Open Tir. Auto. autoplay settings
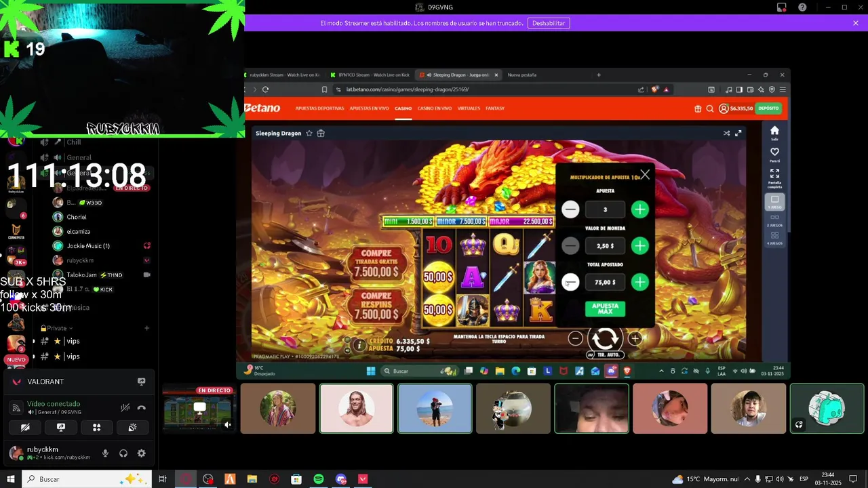 [x=605, y=354]
